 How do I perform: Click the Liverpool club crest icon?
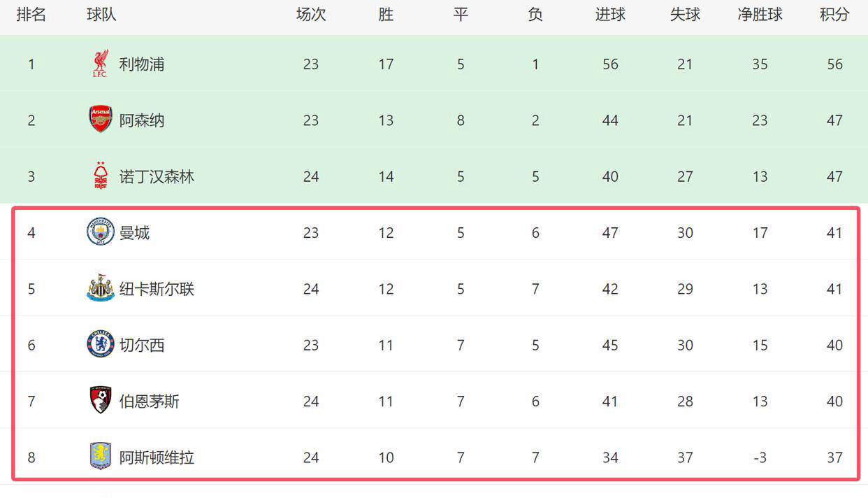point(101,64)
